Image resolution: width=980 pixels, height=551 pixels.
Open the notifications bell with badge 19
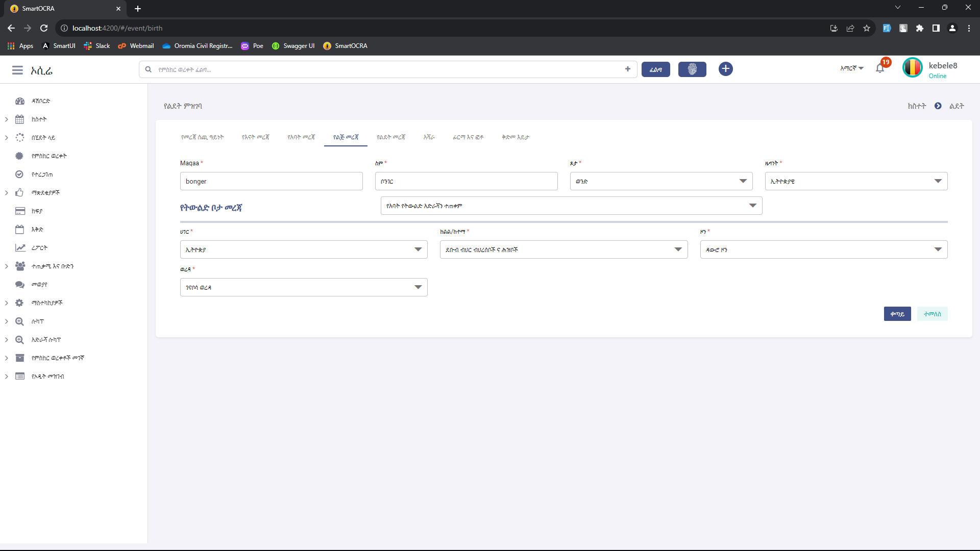click(880, 68)
